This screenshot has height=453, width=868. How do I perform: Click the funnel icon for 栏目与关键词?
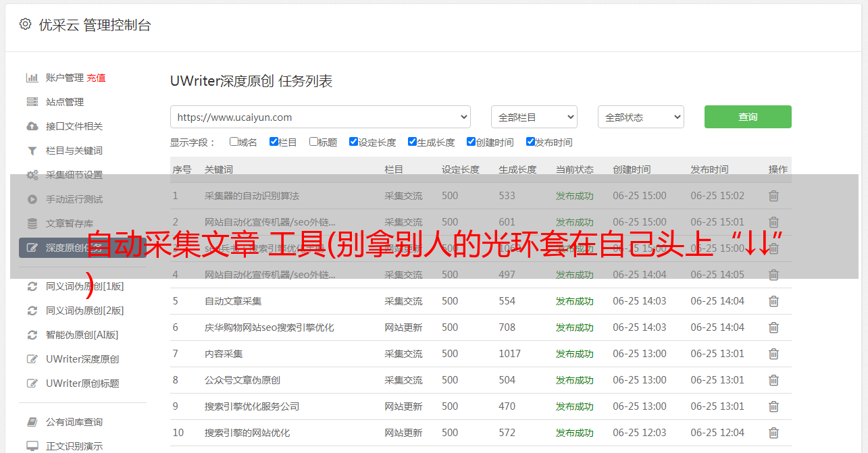[x=32, y=151]
